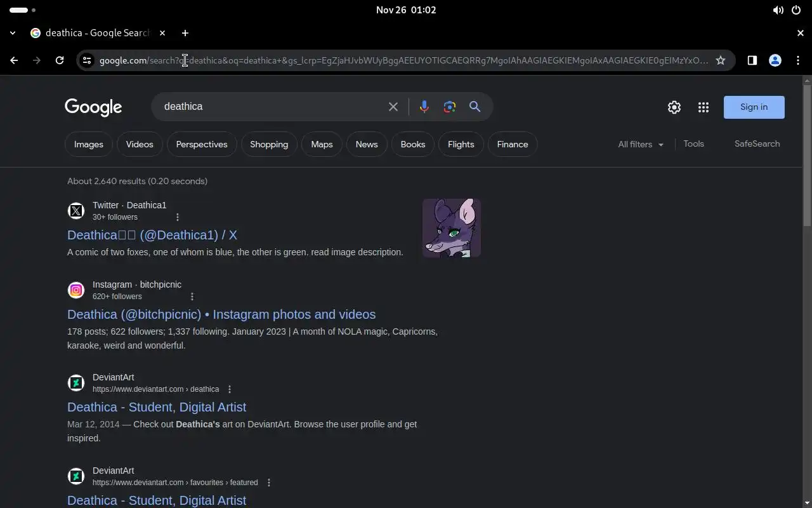Submit the search with the magnifier icon
Image resolution: width=812 pixels, height=508 pixels.
(475, 107)
